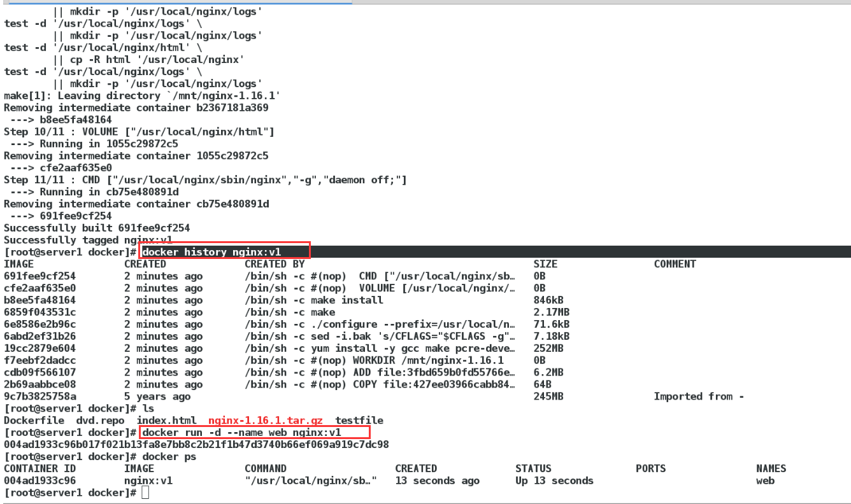Click the 'docker ps' command text
This screenshot has height=504, width=851.
169,457
